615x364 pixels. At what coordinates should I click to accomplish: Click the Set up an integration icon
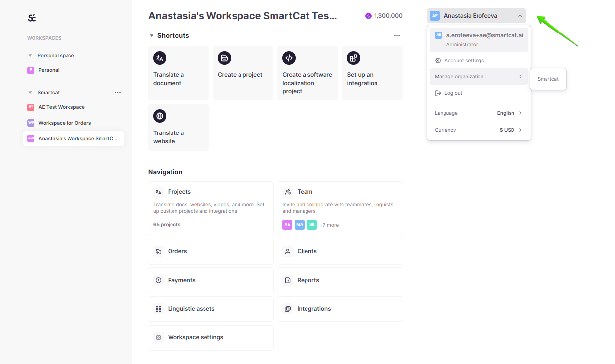[353, 58]
